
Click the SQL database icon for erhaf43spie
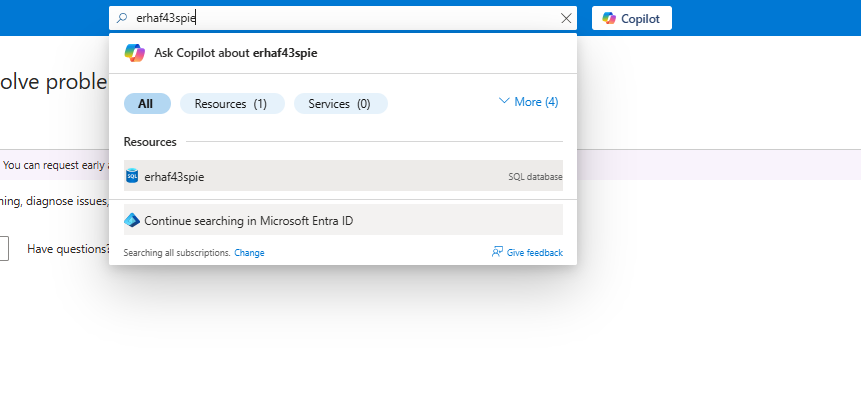[x=132, y=176]
